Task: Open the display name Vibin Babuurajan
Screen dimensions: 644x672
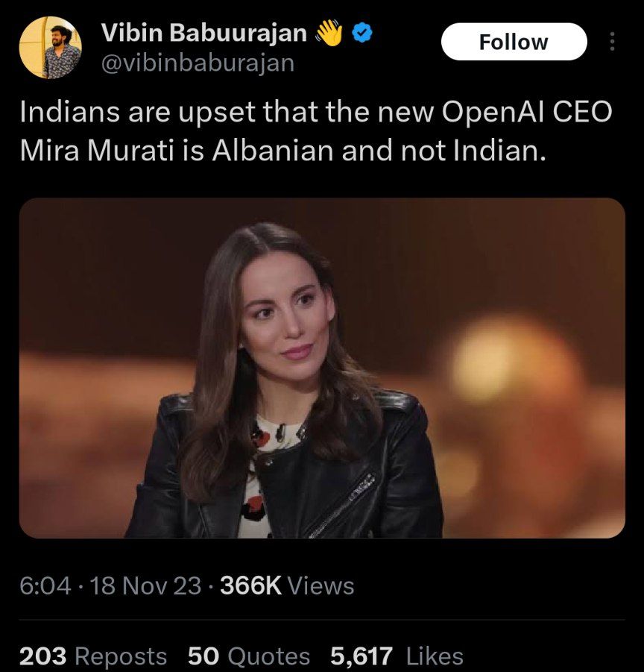Action: click(203, 33)
